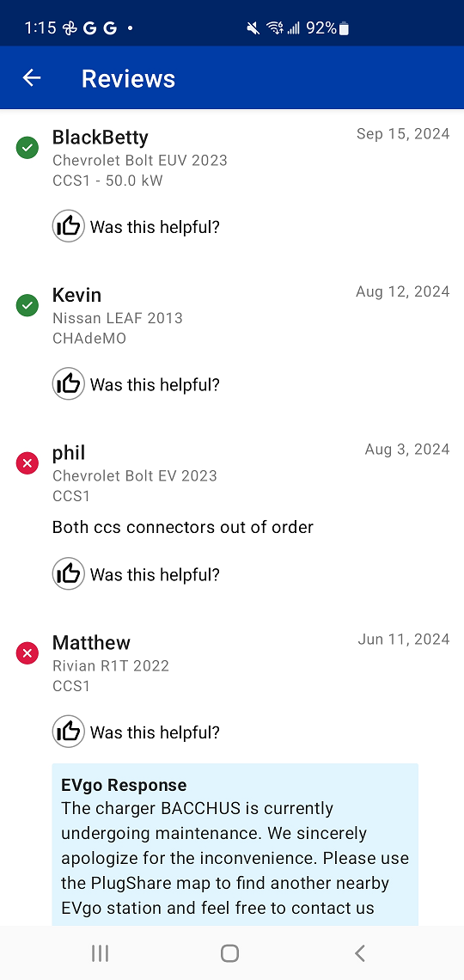Tap Android system back chevron
Screen dimensions: 464x980
pos(360,953)
